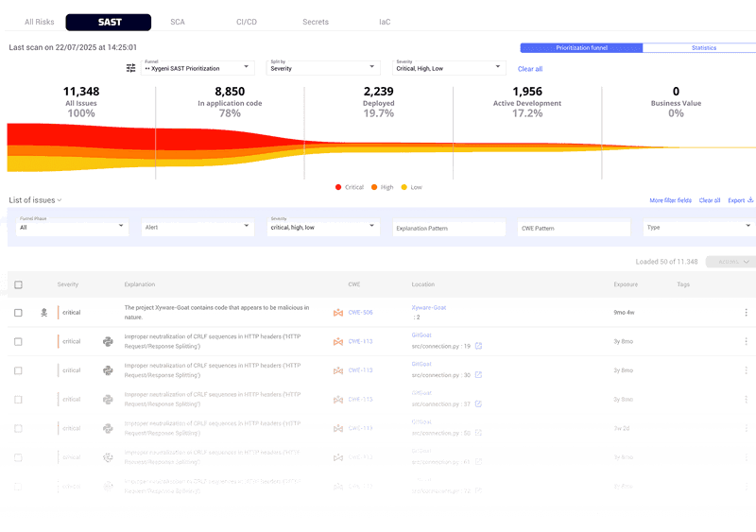Click the skull malware icon in first row
Image resolution: width=756 pixels, height=532 pixels.
point(43,312)
